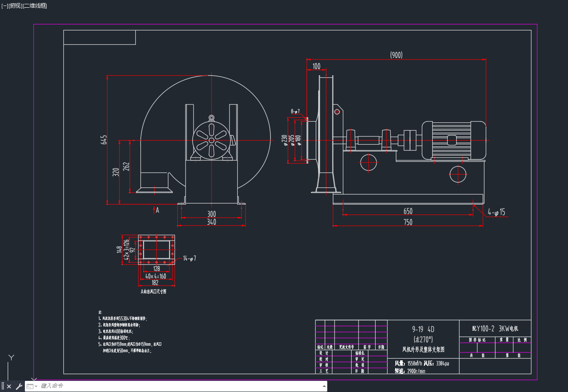Select the 40x4=160 dimension text
The width and height of the screenshot is (568, 392).
[155, 276]
